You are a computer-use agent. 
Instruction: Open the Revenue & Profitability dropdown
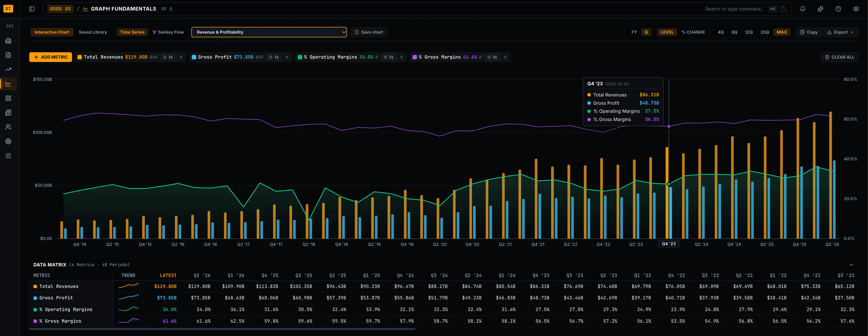pyautogui.click(x=269, y=32)
